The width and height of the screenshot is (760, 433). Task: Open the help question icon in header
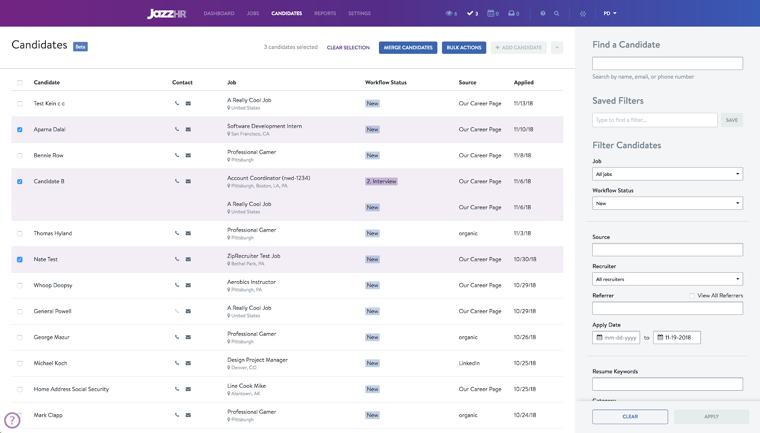543,14
